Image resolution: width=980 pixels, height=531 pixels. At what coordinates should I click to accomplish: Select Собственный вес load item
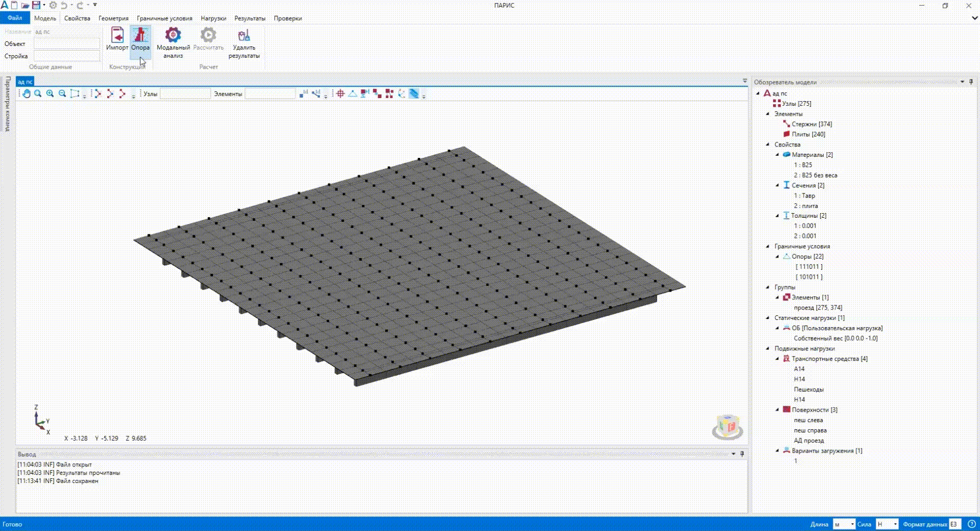pos(836,339)
